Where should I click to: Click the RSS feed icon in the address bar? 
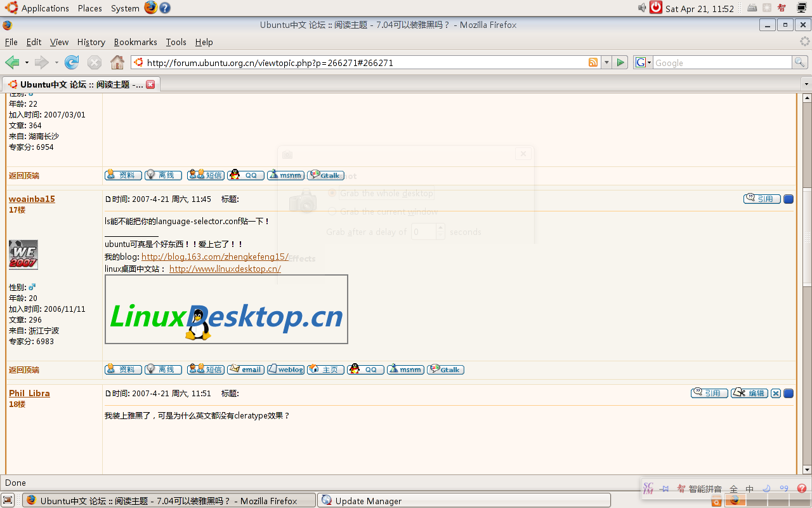click(593, 62)
